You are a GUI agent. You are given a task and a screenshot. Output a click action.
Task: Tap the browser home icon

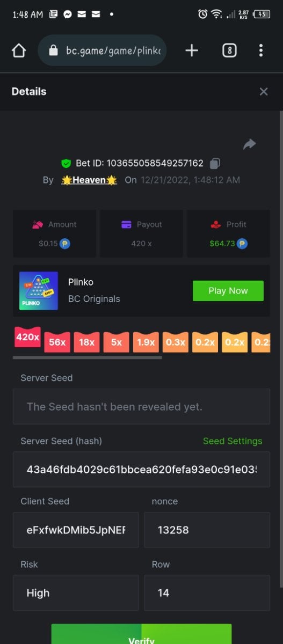pos(19,50)
